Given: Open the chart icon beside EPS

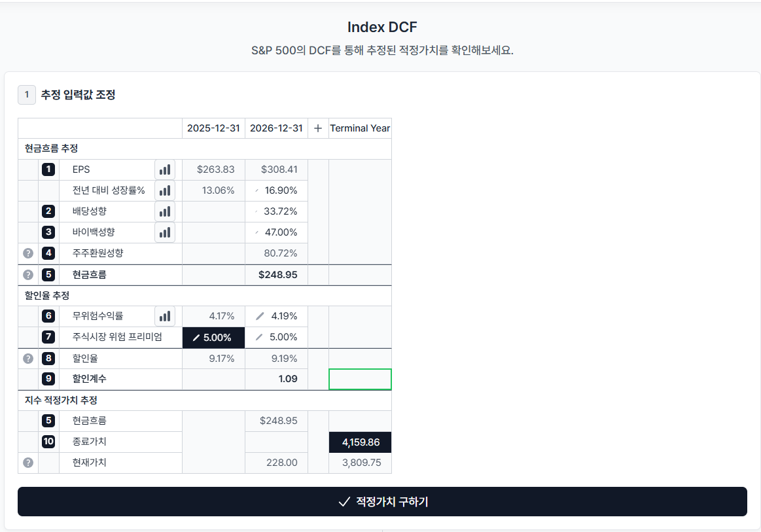Looking at the screenshot, I should click(x=165, y=169).
